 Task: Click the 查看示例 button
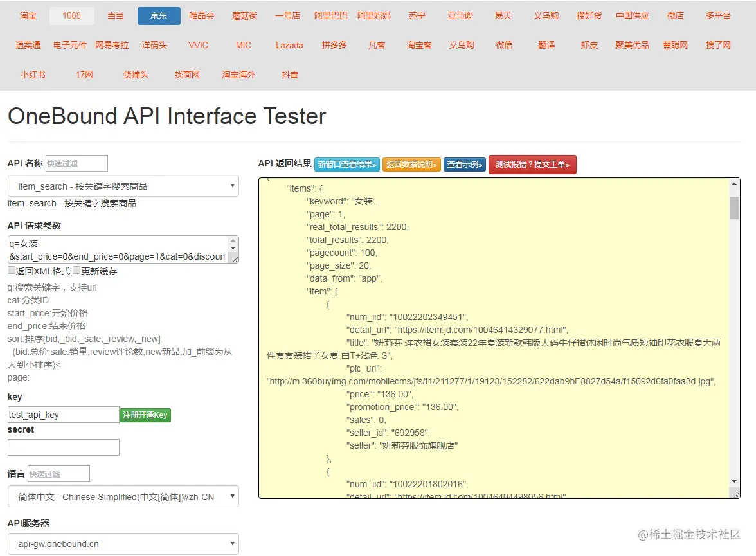pyautogui.click(x=465, y=165)
